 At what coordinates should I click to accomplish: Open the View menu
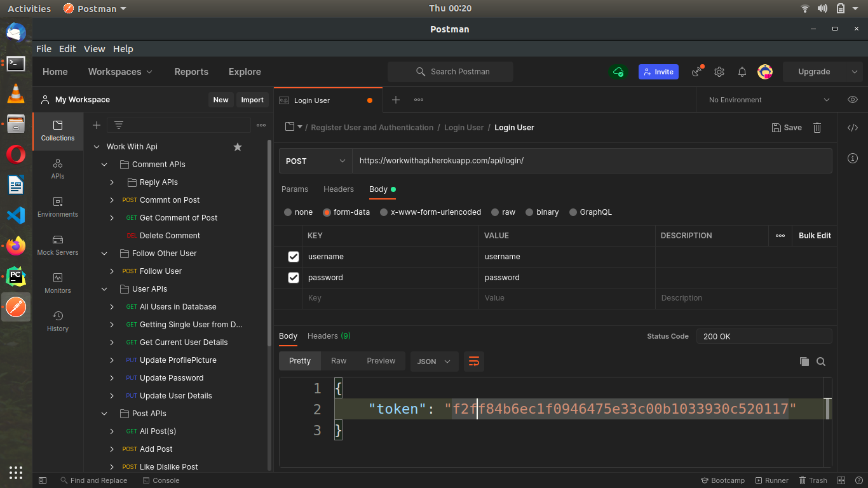95,49
